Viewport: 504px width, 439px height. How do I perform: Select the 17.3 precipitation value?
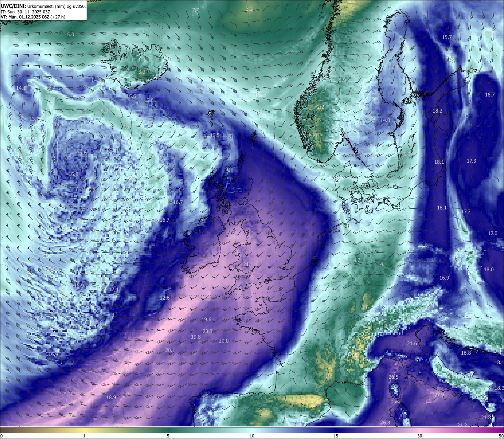click(471, 161)
